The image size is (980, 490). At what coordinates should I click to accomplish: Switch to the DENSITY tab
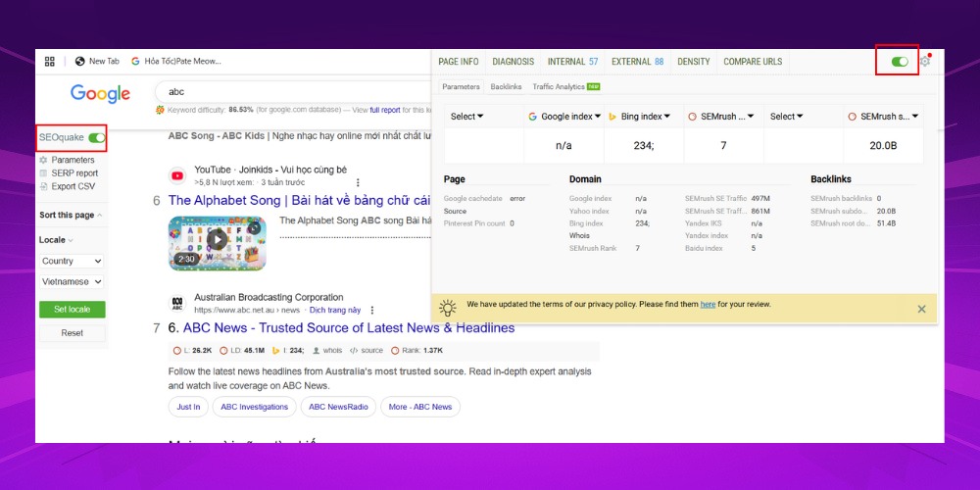pyautogui.click(x=694, y=61)
